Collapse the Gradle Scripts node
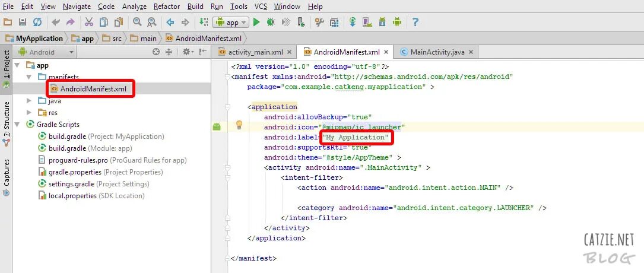This screenshot has width=644, height=273. (x=17, y=125)
